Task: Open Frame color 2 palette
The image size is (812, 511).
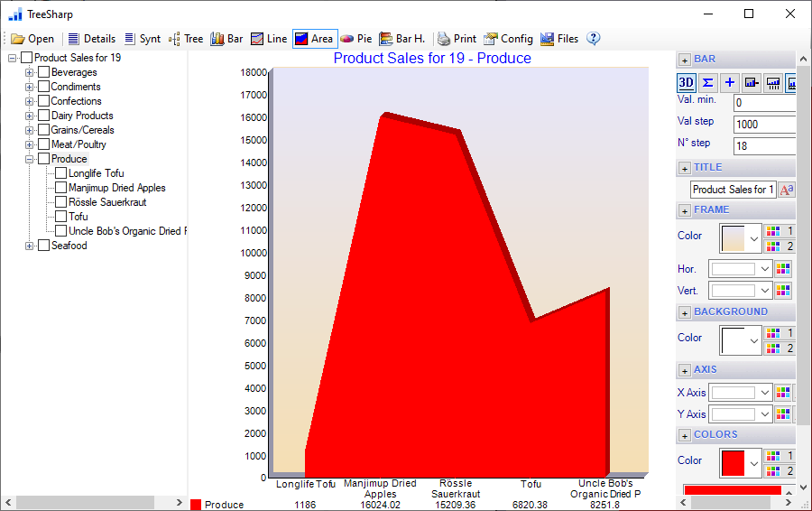Action: 780,246
